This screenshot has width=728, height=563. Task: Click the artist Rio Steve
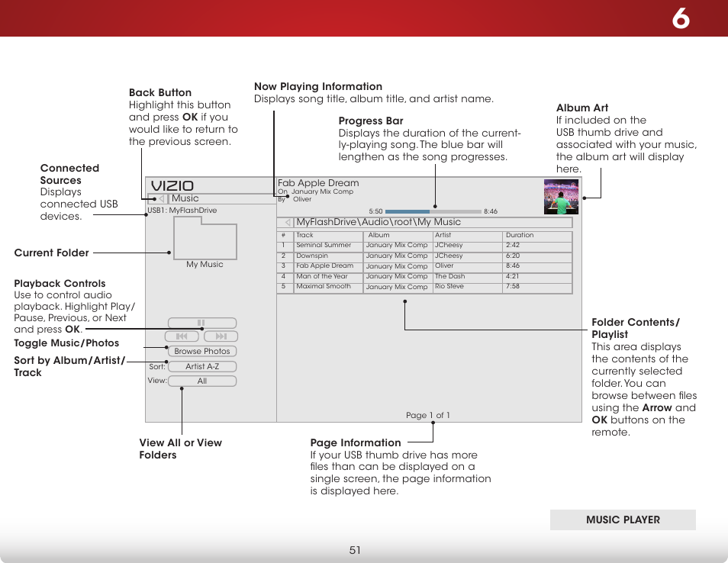pos(449,286)
